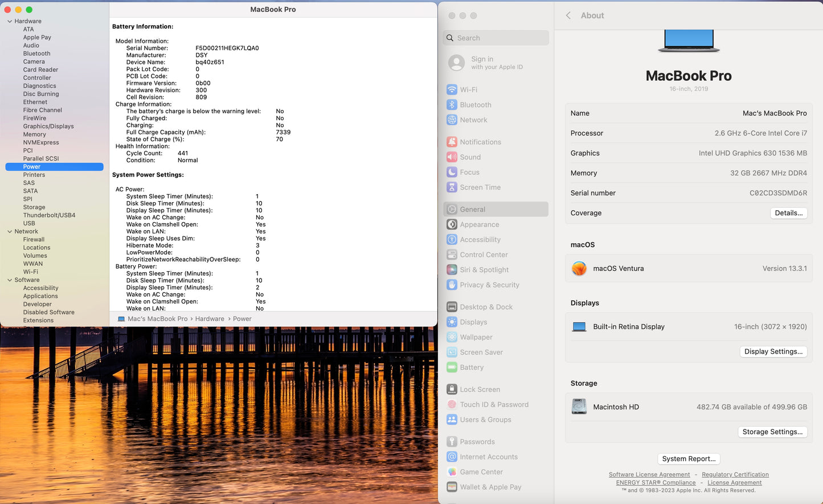
Task: Open Bluetooth settings via its icon
Action: coord(452,105)
